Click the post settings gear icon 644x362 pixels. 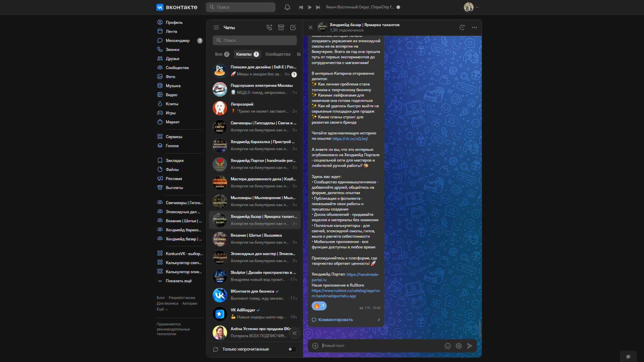click(x=459, y=346)
